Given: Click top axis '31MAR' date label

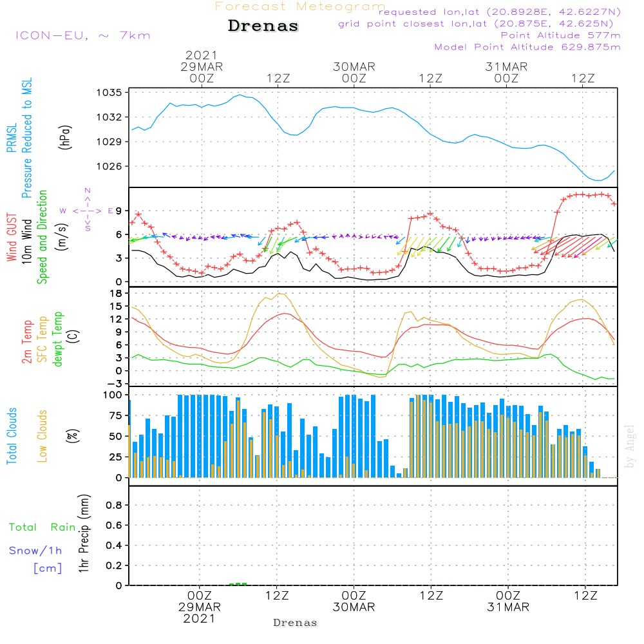Looking at the screenshot, I should 506,67.
